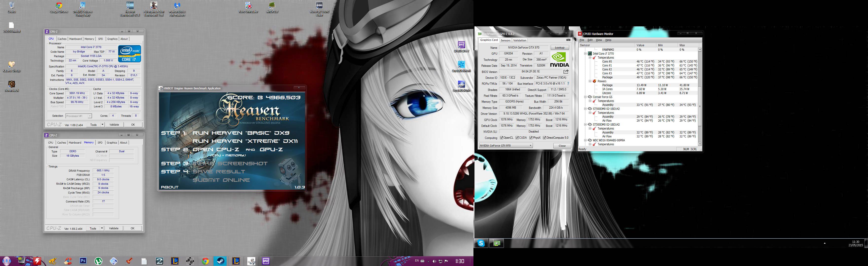Select the CrystalDiskMark desktop icon
The width and height of the screenshot is (868, 266).
pos(461,66)
